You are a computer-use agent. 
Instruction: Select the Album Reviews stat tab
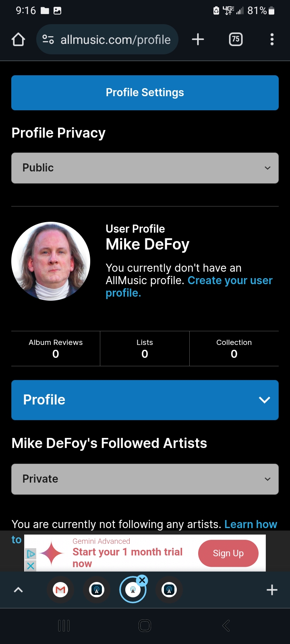coord(56,349)
